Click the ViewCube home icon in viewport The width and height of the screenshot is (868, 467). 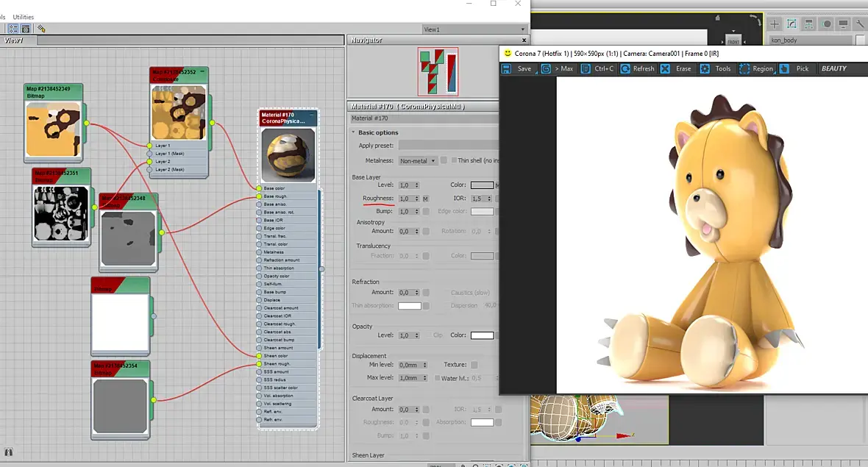[717, 18]
